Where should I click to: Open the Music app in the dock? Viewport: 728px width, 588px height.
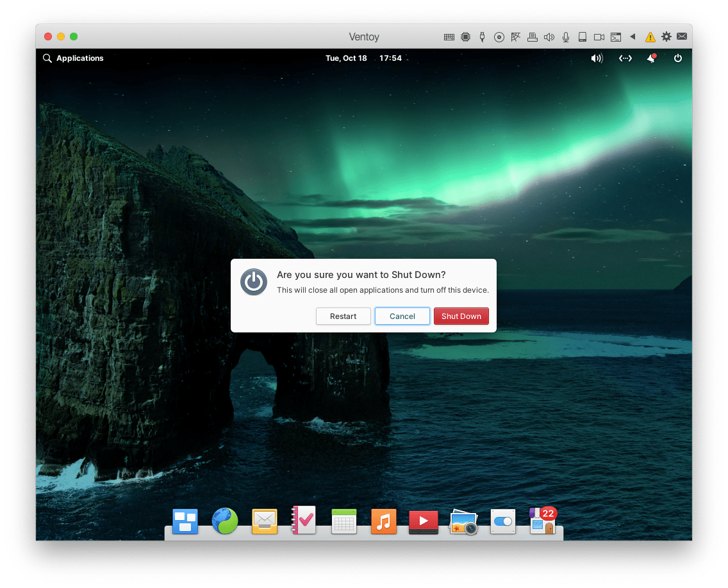click(x=383, y=521)
